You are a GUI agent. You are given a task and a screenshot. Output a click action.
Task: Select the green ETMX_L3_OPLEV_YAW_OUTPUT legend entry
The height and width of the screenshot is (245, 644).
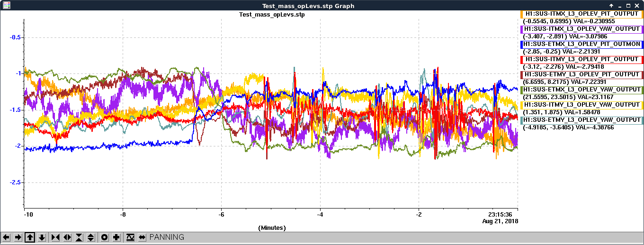pos(582,90)
